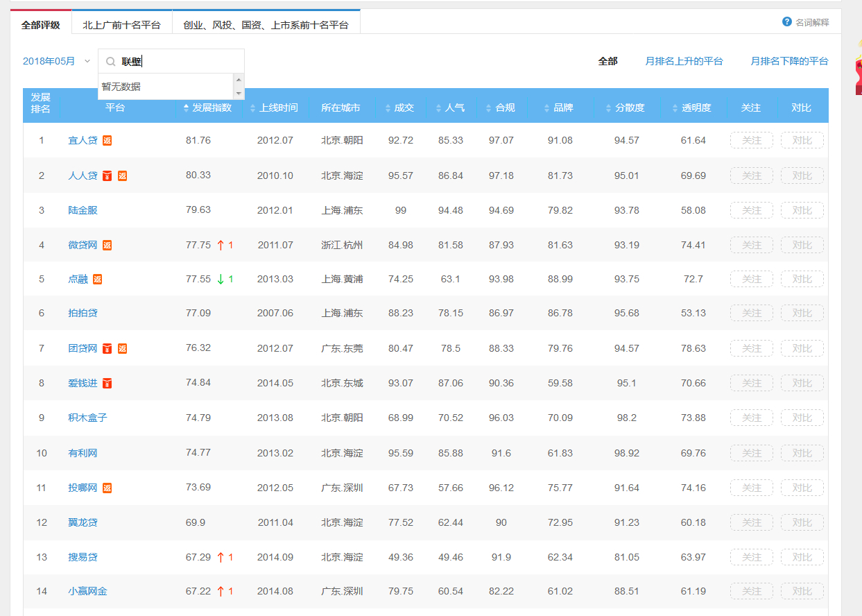Click the 发展排名 column header

pos(41,103)
